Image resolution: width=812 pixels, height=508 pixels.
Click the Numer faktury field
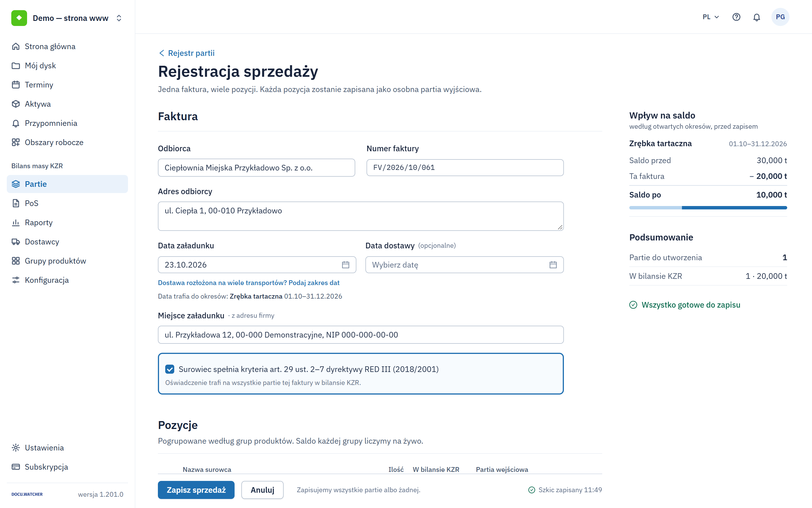click(465, 168)
